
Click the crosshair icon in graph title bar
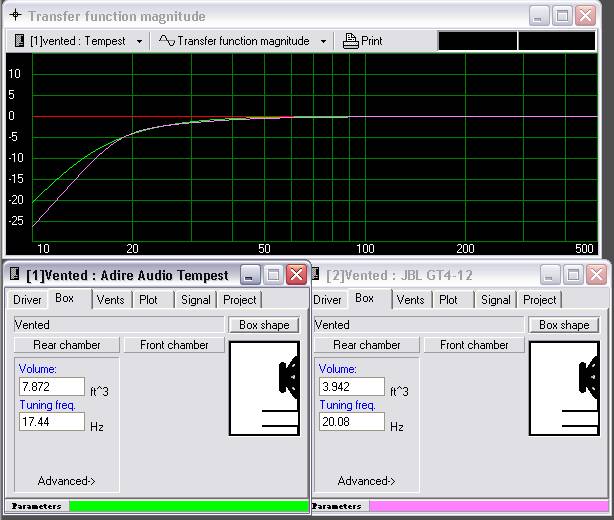pos(15,15)
